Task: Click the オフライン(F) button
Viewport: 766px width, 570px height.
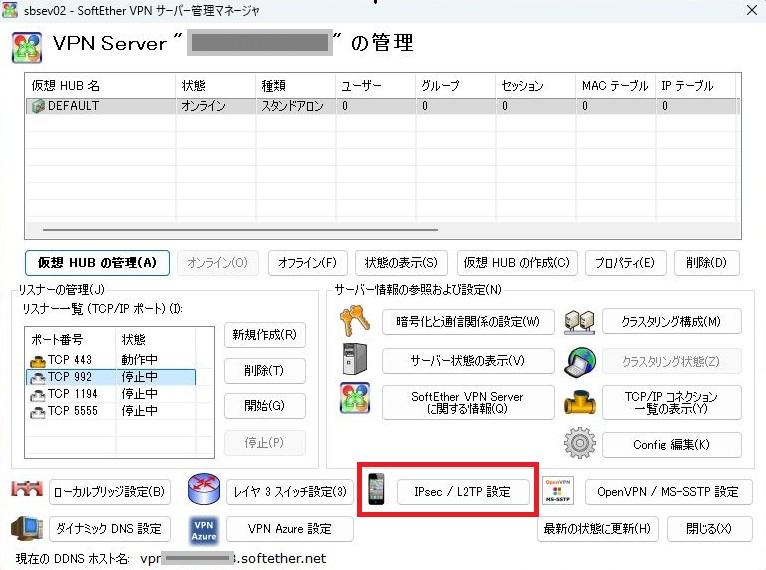Action: coord(308,263)
